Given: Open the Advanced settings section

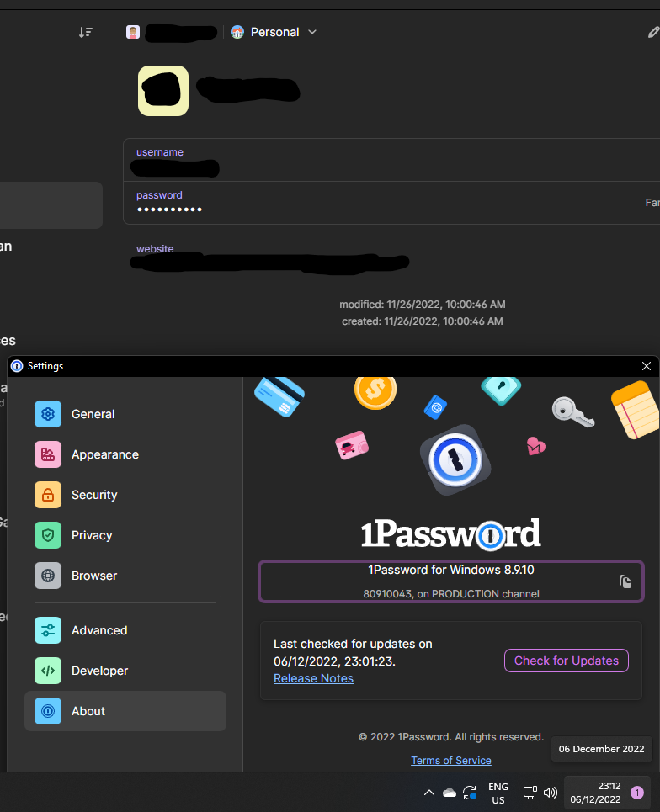Looking at the screenshot, I should coord(125,631).
